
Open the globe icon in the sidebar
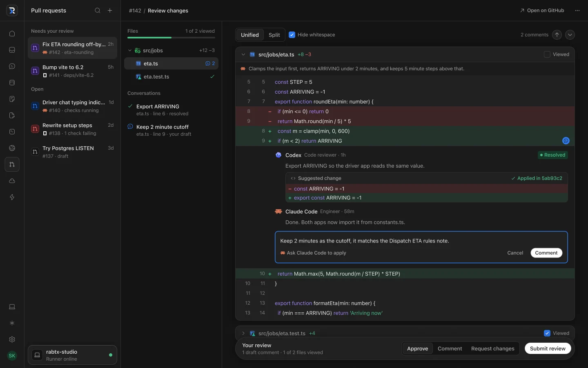[x=12, y=148]
